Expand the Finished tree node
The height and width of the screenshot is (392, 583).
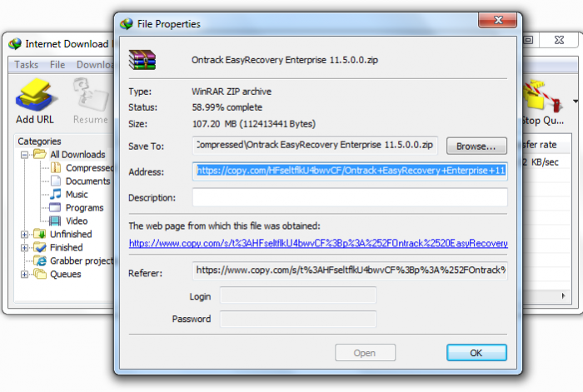click(24, 248)
